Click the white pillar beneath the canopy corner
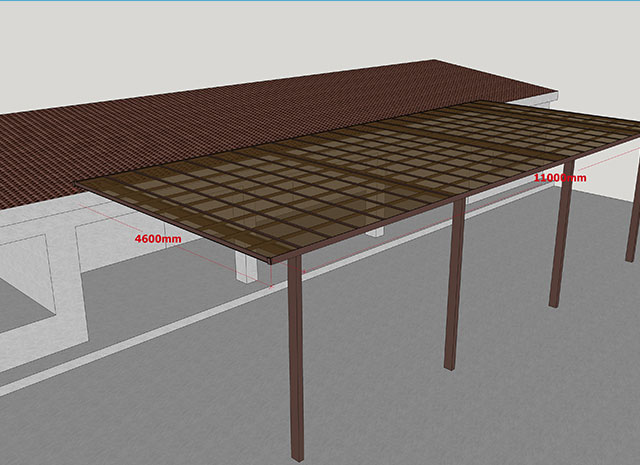640x465 pixels. (x=244, y=265)
